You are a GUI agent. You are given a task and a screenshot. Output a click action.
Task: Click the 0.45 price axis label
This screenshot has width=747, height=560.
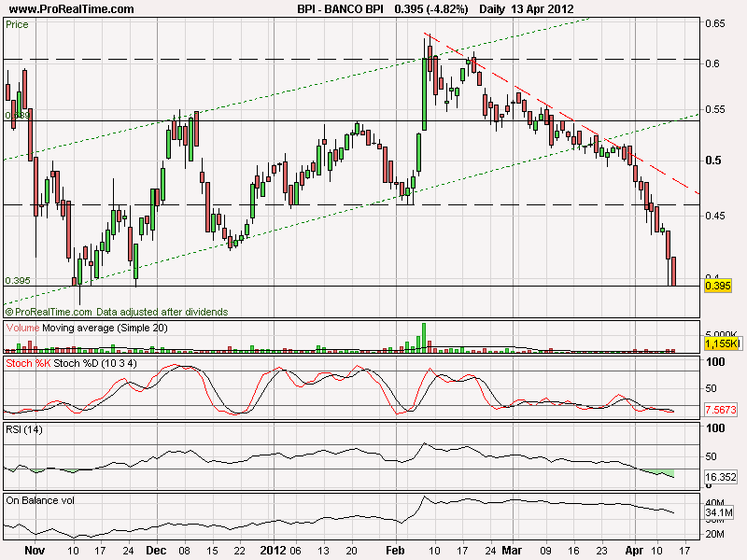pos(715,216)
